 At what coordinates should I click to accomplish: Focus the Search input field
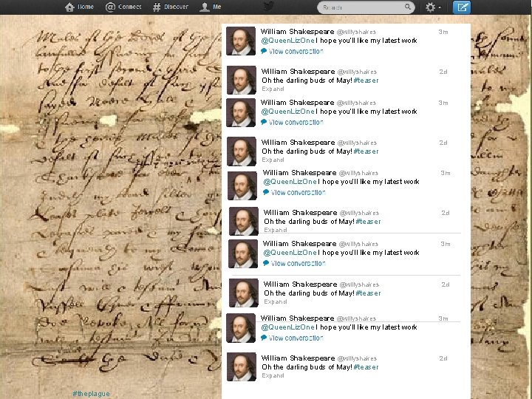[366, 7]
